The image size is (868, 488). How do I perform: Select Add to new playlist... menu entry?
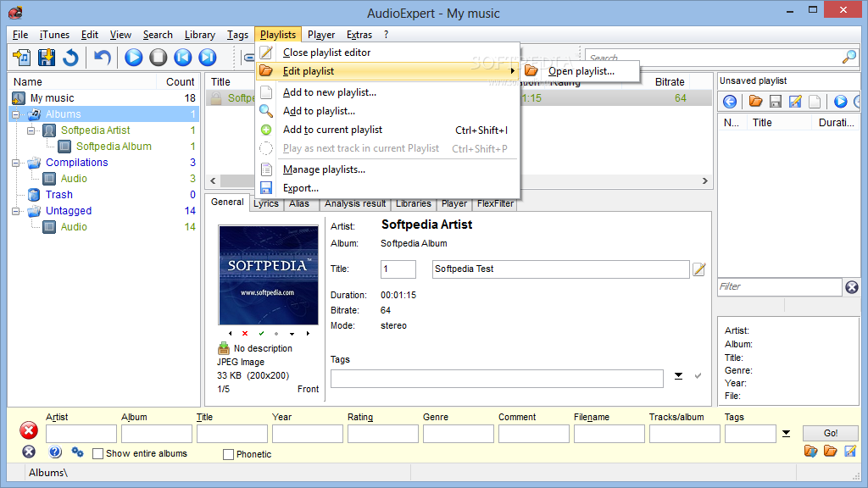pos(387,92)
